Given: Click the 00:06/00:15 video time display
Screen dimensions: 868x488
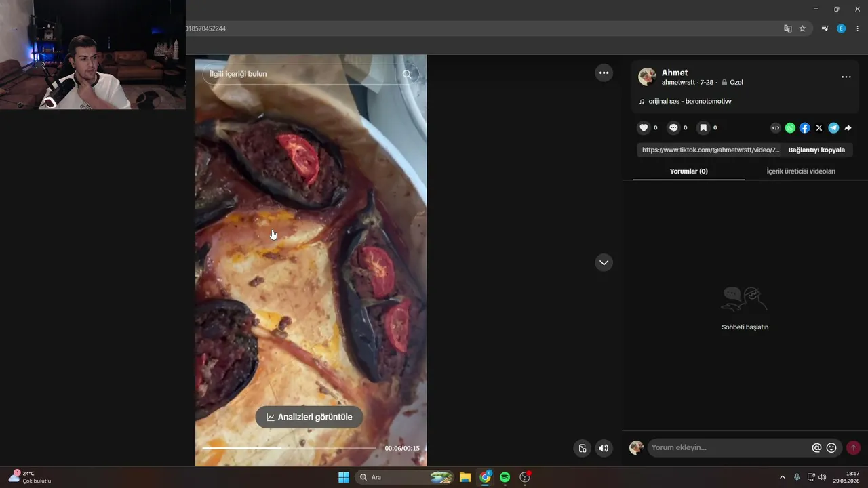Looking at the screenshot, I should 402,449.
